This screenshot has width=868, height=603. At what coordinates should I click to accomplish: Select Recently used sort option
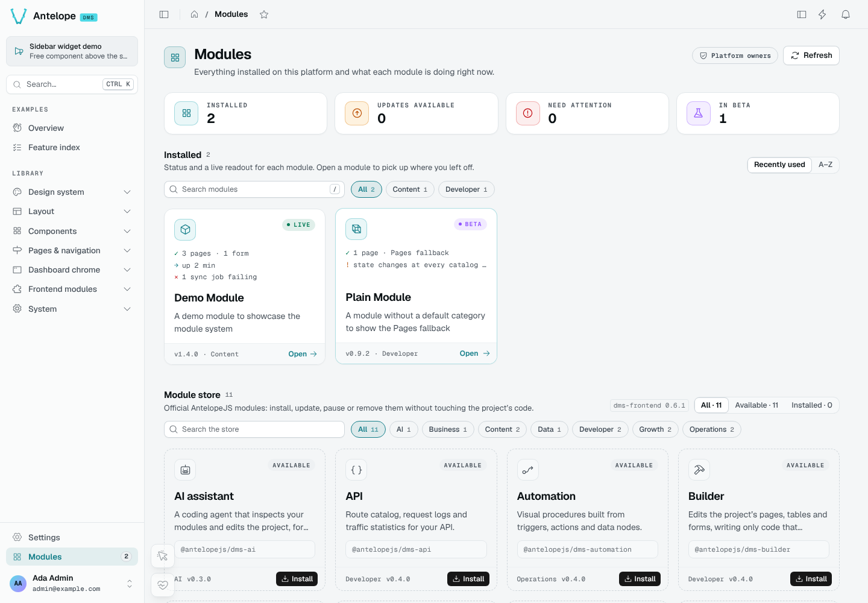[779, 165]
